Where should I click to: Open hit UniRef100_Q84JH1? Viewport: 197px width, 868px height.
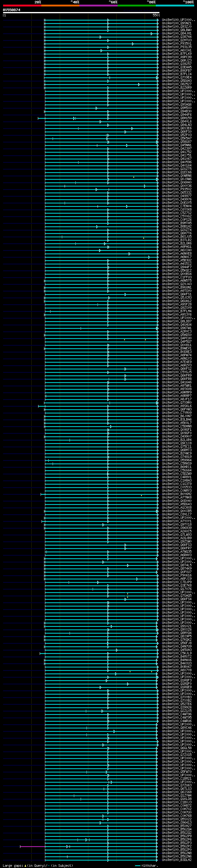pos(176,33)
